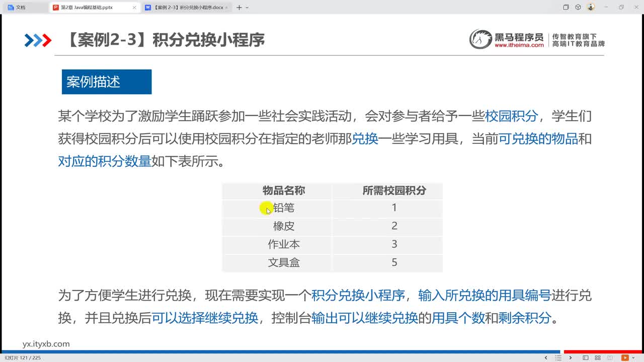Click highlighted text 对应的积分数量
The image size is (644, 362).
[105, 161]
